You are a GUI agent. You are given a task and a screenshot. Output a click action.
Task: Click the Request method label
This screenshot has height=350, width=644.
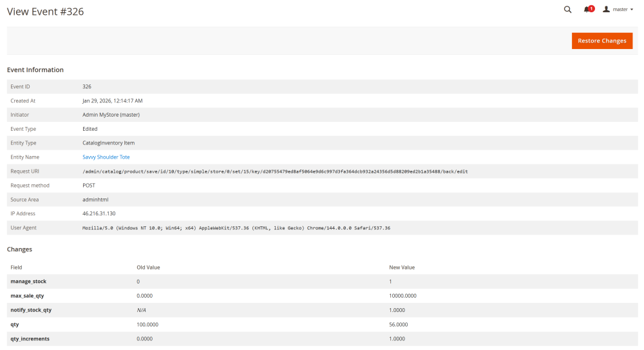click(30, 186)
